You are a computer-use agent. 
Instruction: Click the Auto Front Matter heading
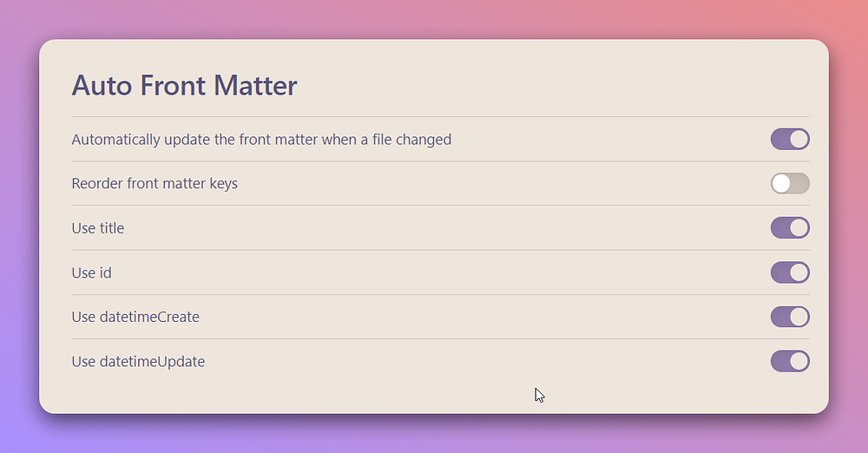click(184, 85)
